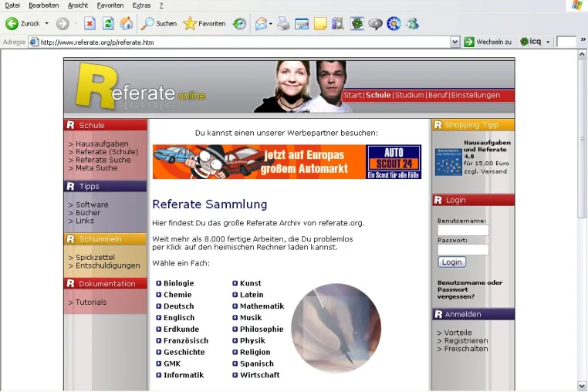This screenshot has width=588, height=392.
Task: Click the speech bubble toolbar icon
Action: [375, 24]
